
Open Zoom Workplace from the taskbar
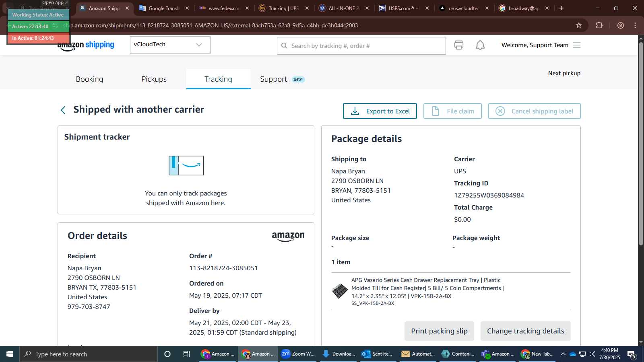(298, 354)
